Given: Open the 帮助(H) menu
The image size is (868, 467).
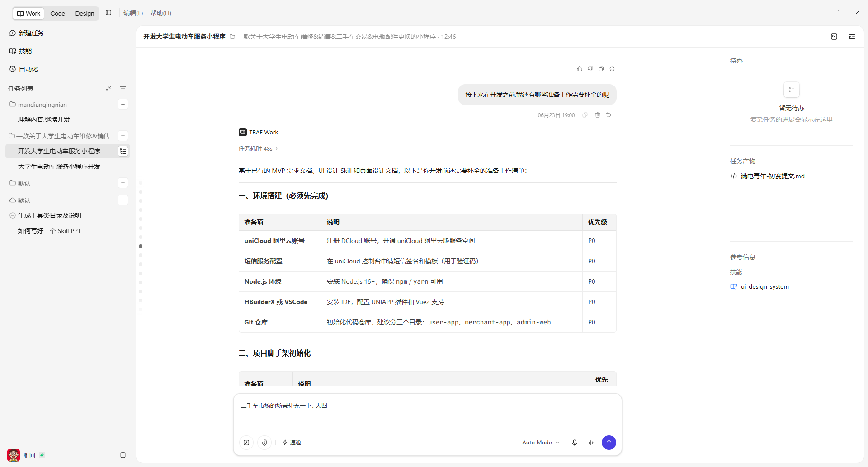Looking at the screenshot, I should click(161, 13).
